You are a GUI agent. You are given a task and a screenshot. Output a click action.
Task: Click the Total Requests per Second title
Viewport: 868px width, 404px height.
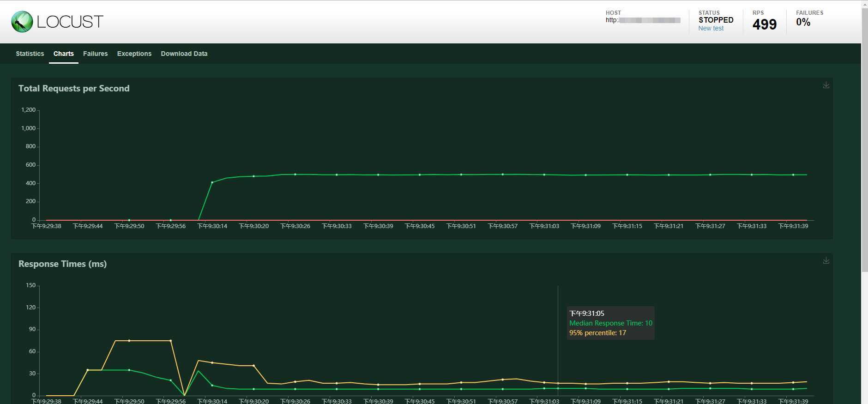[74, 88]
